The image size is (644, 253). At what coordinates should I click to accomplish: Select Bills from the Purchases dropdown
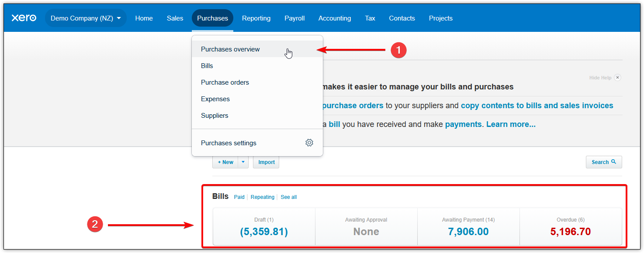click(257, 66)
